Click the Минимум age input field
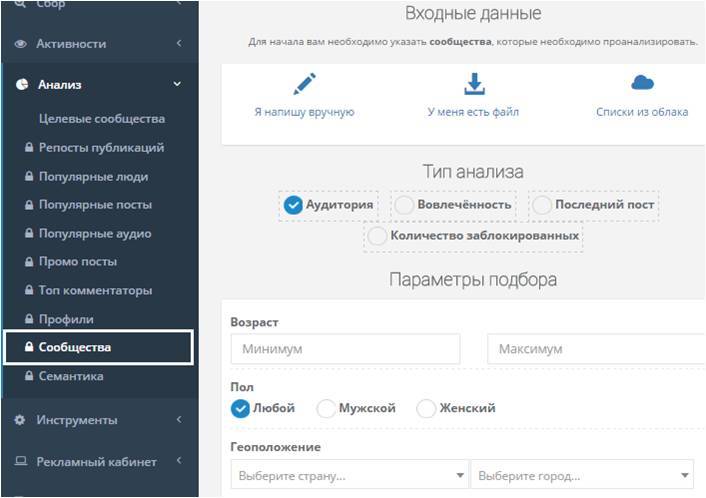Screen dimensions: 706x498 (345, 349)
